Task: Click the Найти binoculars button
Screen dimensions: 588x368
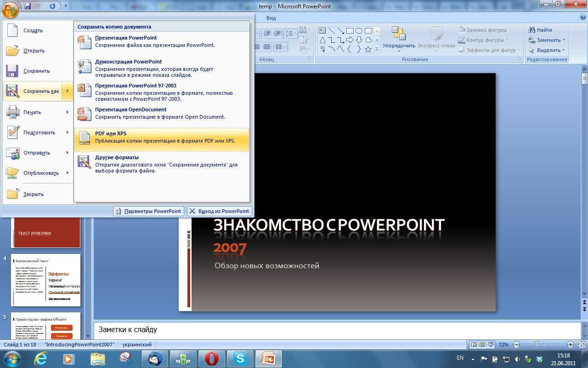Action: pos(540,30)
